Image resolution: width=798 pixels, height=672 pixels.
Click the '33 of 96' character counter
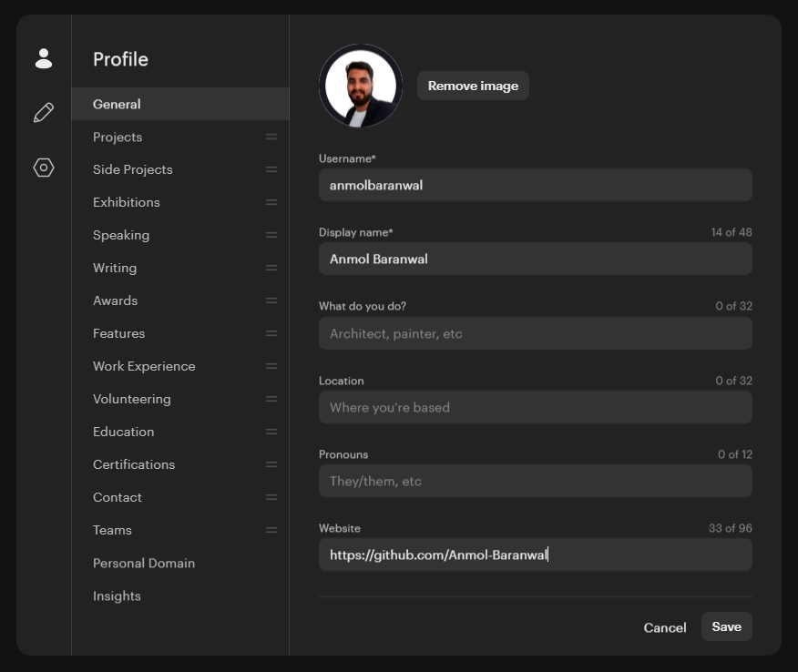pos(731,528)
